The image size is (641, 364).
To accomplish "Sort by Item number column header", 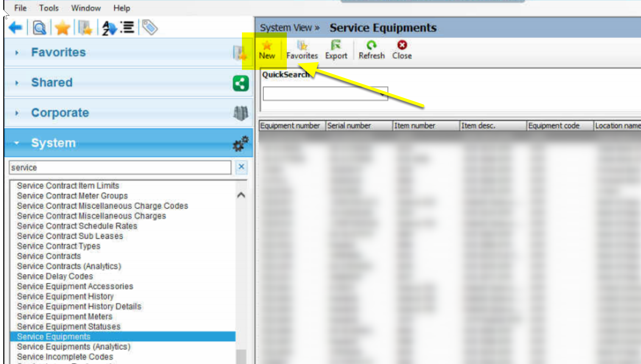I will coord(426,126).
